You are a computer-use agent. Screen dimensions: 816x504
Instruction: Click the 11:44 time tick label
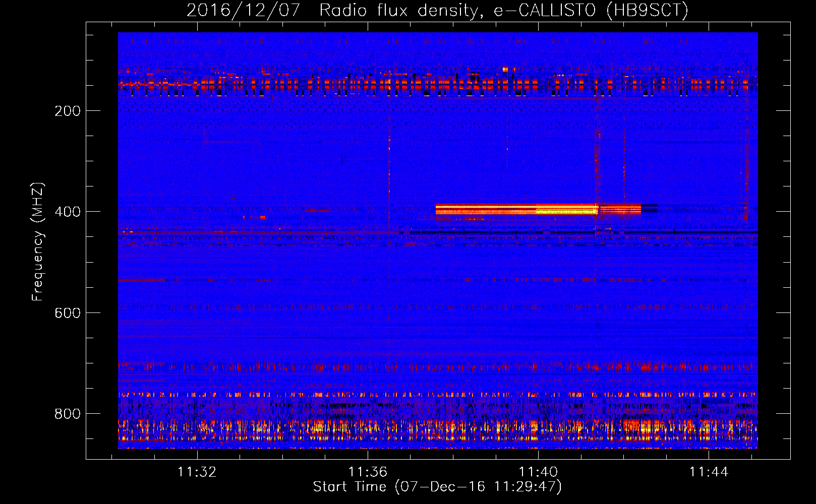[709, 472]
